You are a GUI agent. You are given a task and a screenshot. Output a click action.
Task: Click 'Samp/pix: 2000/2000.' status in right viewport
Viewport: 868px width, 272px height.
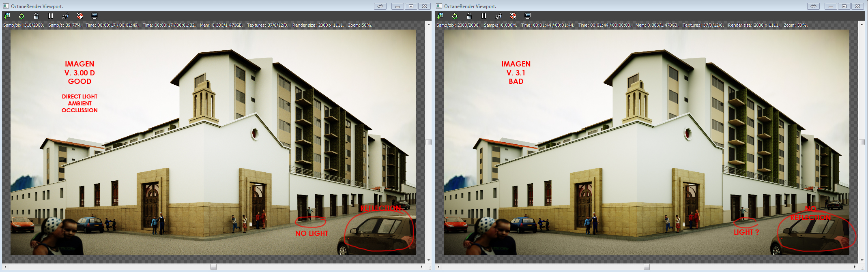coord(458,25)
